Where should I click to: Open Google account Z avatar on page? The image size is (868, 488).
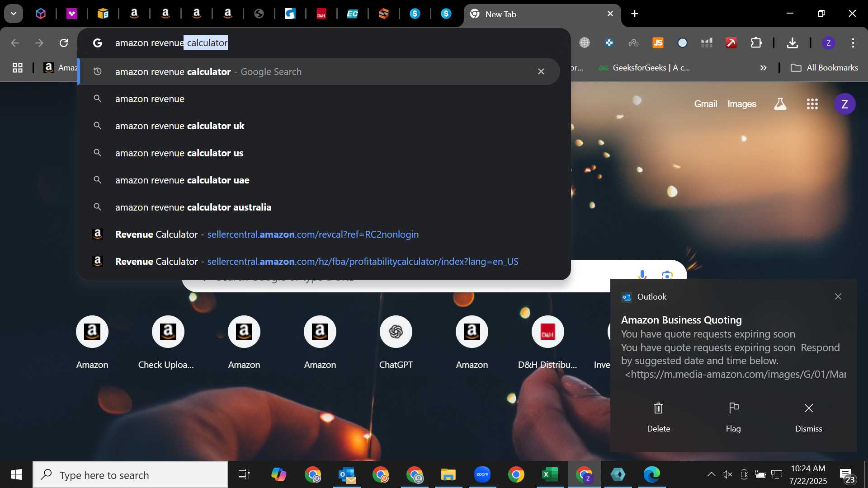click(844, 104)
